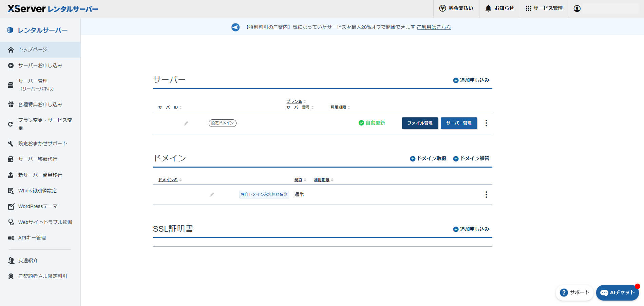
Task: Open the domain row three-dot menu
Action: point(486,195)
